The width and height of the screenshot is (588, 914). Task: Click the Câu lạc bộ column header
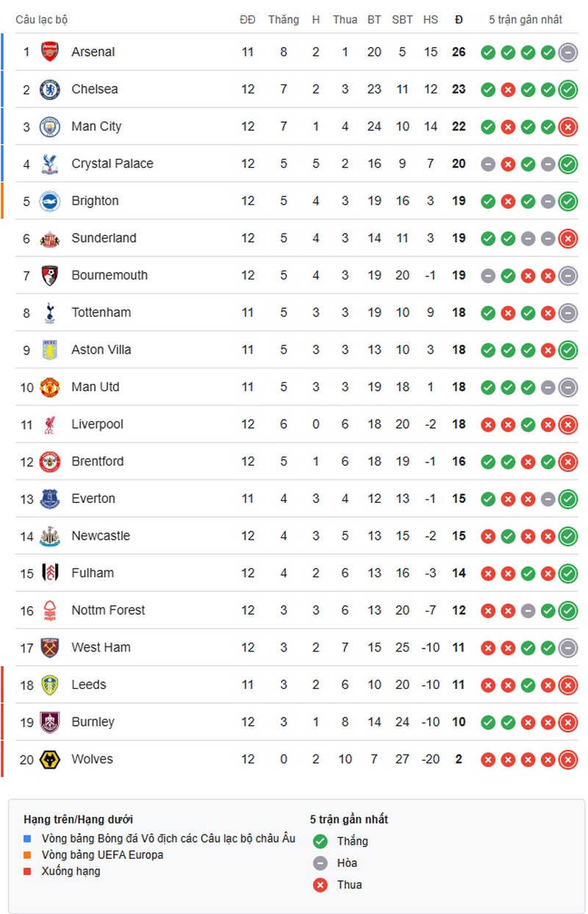click(x=42, y=20)
